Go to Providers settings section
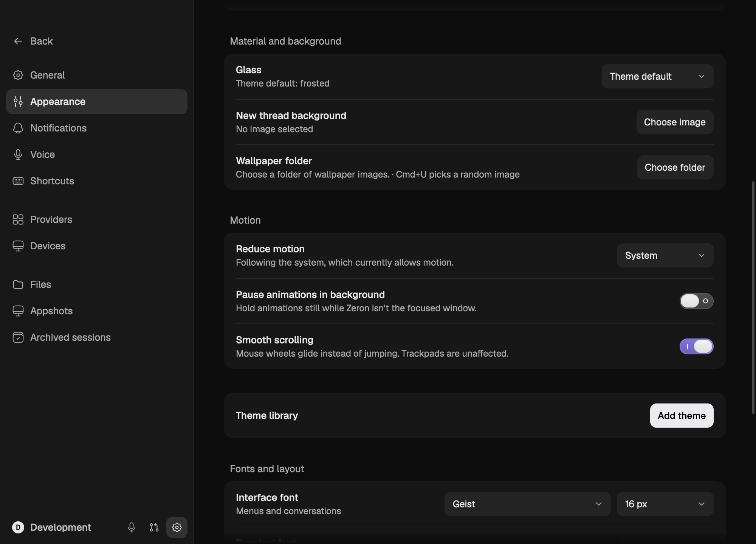Viewport: 756px width, 544px height. point(97,219)
